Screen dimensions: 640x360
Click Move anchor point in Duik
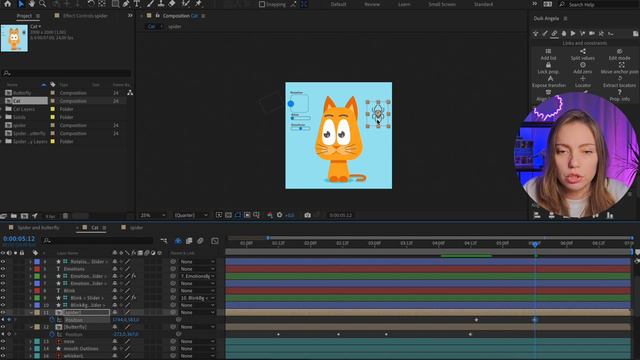tap(620, 68)
